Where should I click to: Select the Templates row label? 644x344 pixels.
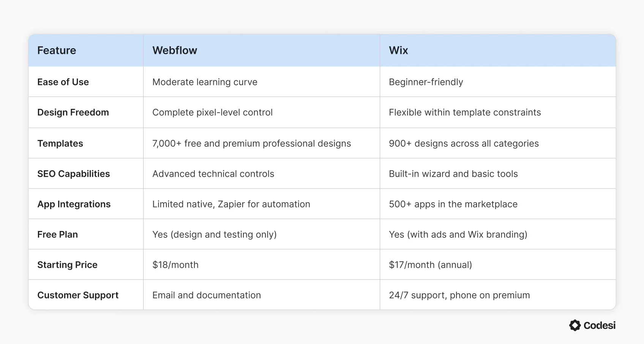[60, 143]
